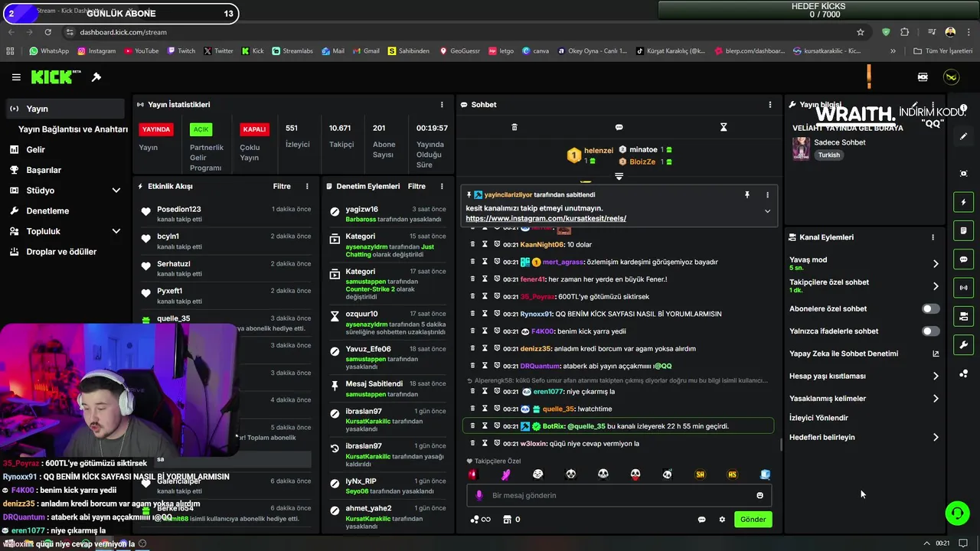Toggle Abonelere özel sohbet switch
Image resolution: width=980 pixels, height=551 pixels.
(930, 308)
